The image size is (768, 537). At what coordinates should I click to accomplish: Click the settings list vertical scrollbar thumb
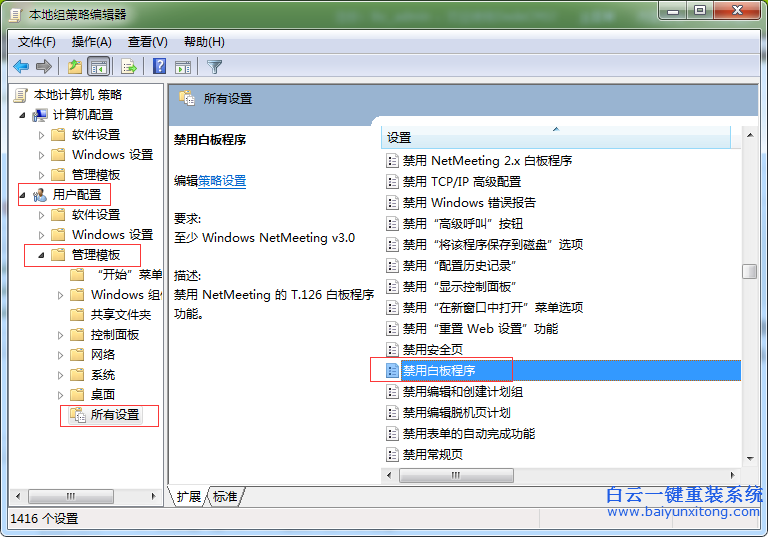749,271
